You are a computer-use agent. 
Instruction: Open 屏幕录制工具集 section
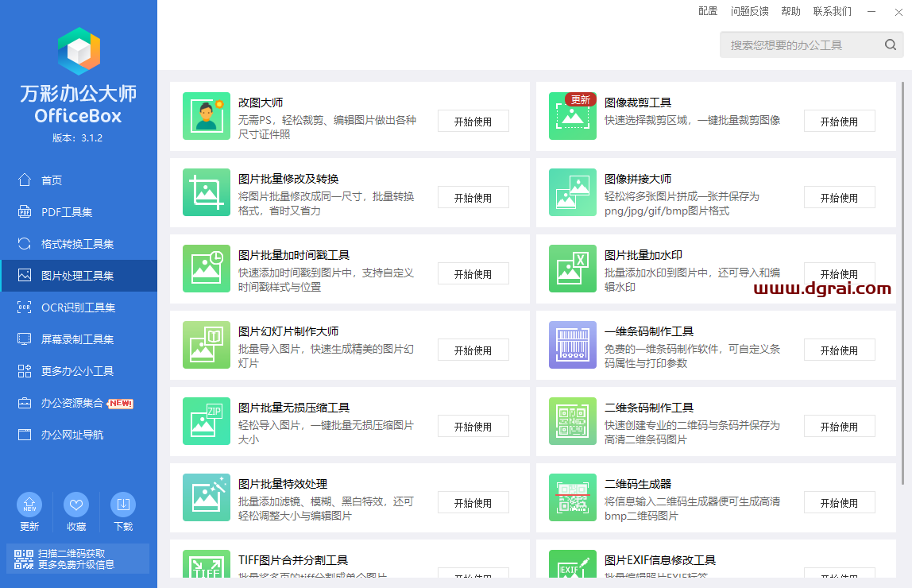coord(79,339)
